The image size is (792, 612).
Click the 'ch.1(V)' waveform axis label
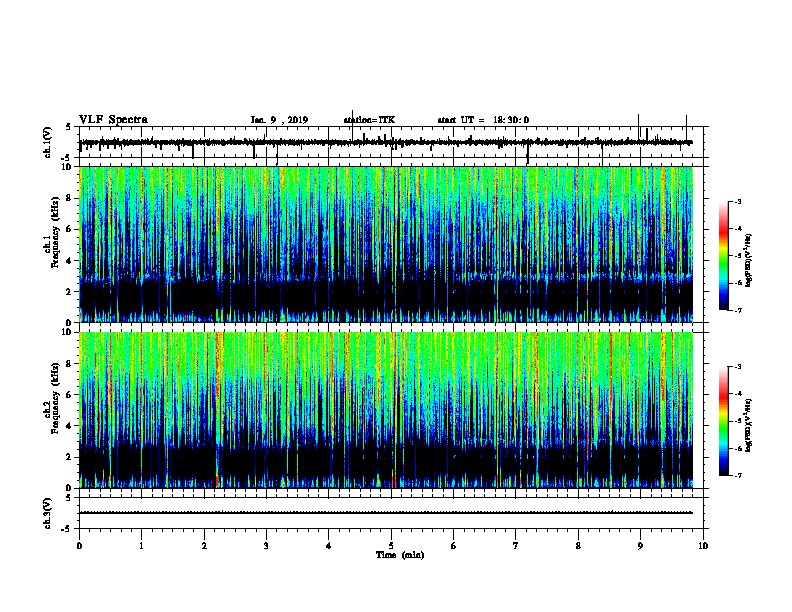tap(48, 142)
